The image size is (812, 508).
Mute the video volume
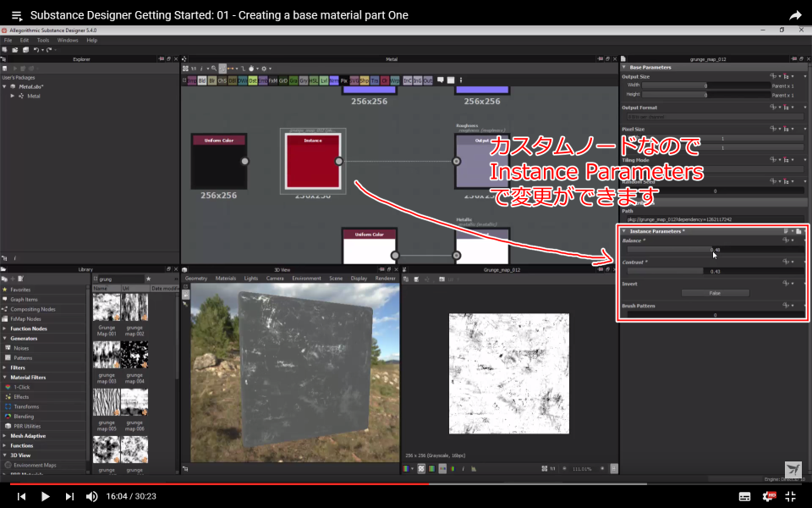tap(91, 497)
